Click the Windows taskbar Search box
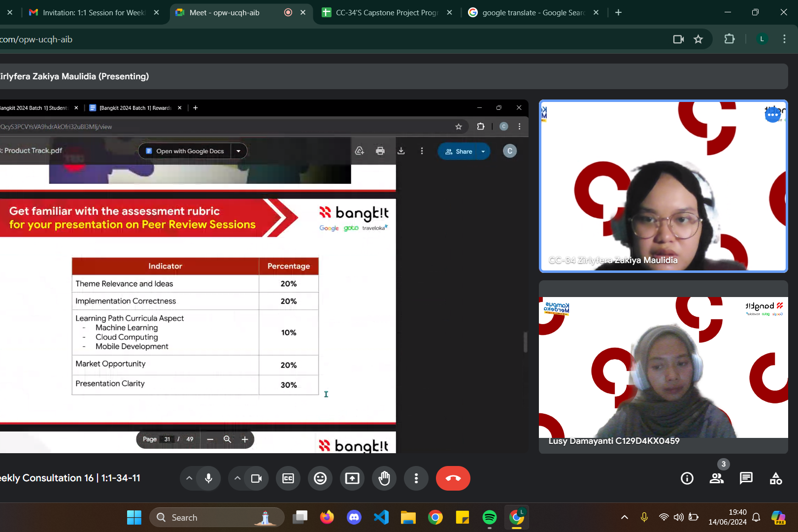798x532 pixels. pyautogui.click(x=217, y=517)
